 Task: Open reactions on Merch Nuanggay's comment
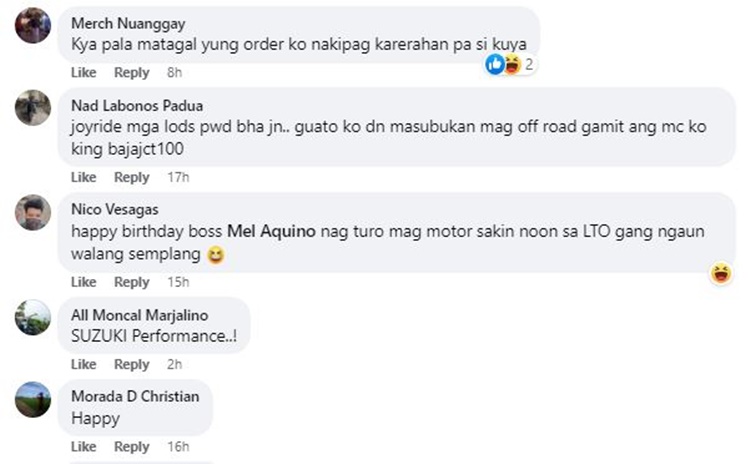(510, 65)
